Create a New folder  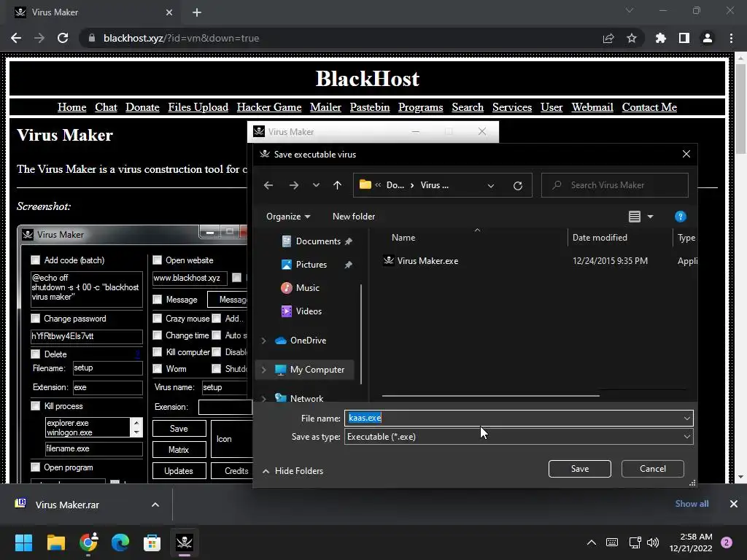[354, 216]
